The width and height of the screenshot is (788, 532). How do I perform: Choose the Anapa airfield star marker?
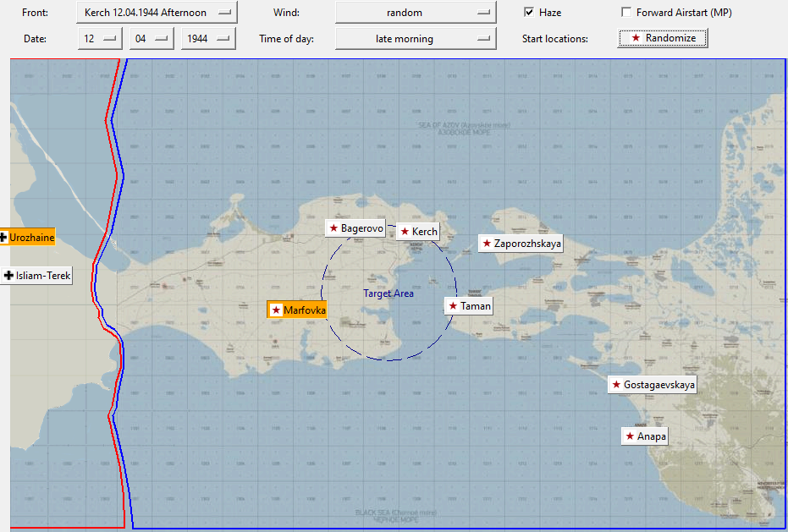644,436
